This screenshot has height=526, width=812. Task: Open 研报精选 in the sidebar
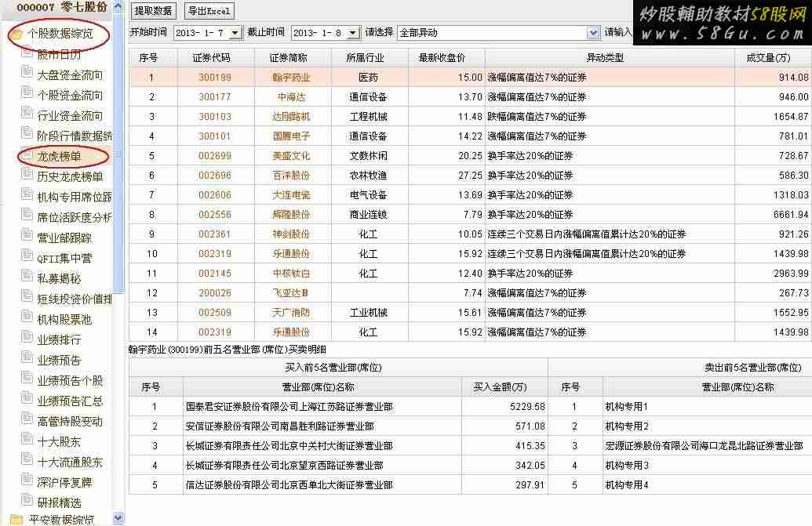pos(59,502)
